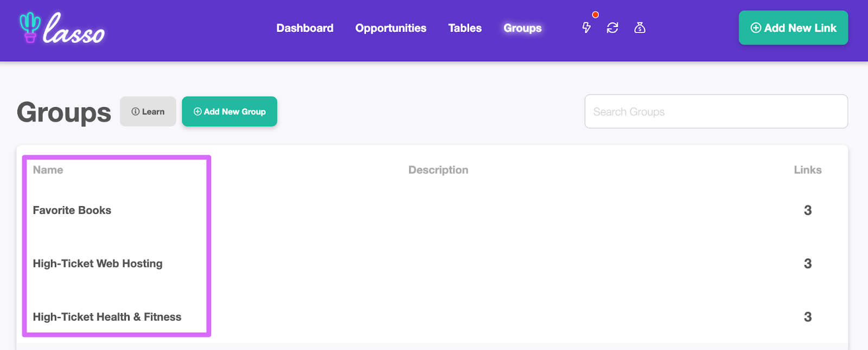Click the Links column header
Screen dimensions: 868x350
(808, 170)
